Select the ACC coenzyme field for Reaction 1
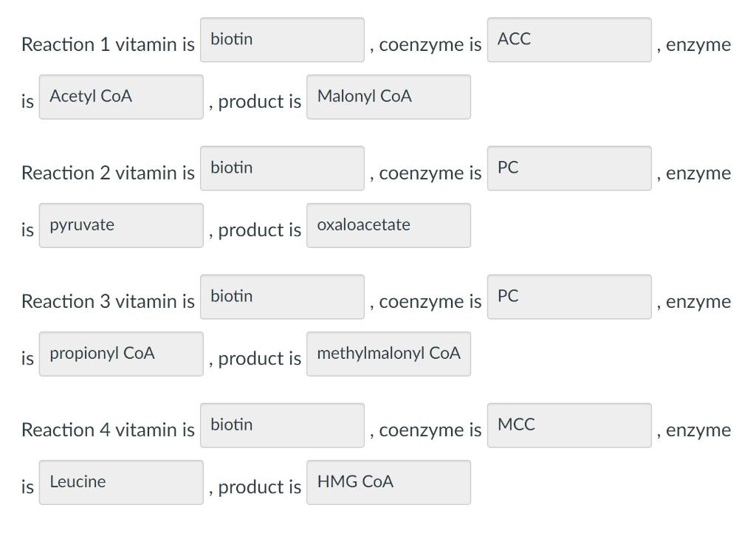Viewport: 756px width, 550px height. pyautogui.click(x=568, y=40)
